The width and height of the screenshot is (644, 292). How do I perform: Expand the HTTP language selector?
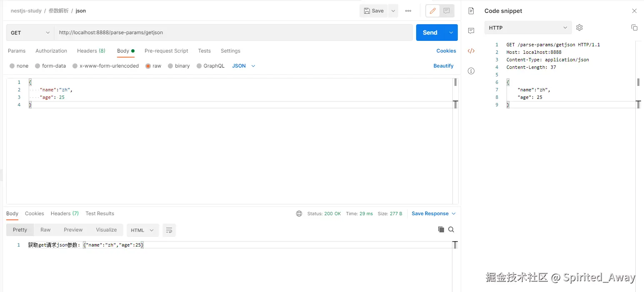click(528, 28)
